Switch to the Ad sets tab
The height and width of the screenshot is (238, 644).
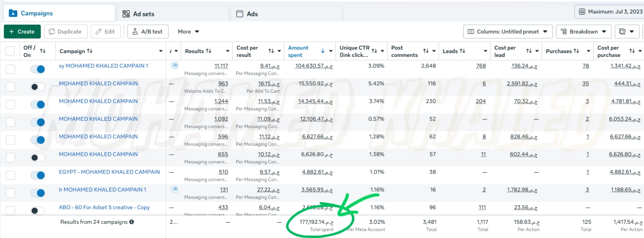point(173,14)
